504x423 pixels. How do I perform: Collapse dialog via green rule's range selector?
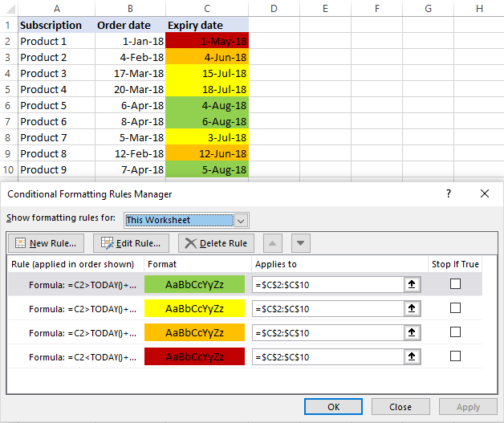[413, 284]
